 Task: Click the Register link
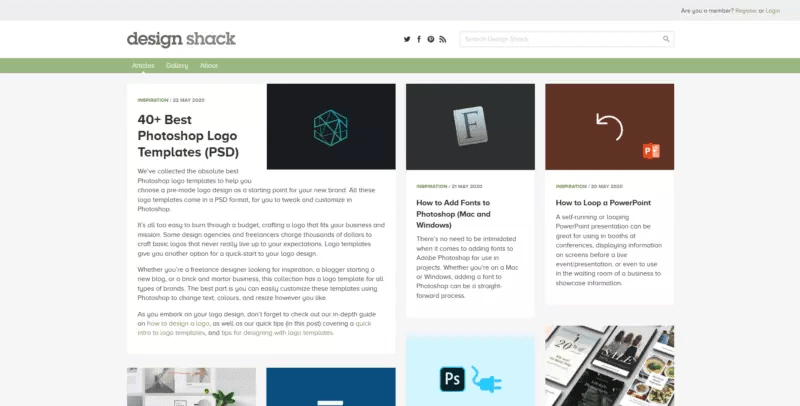point(748,10)
